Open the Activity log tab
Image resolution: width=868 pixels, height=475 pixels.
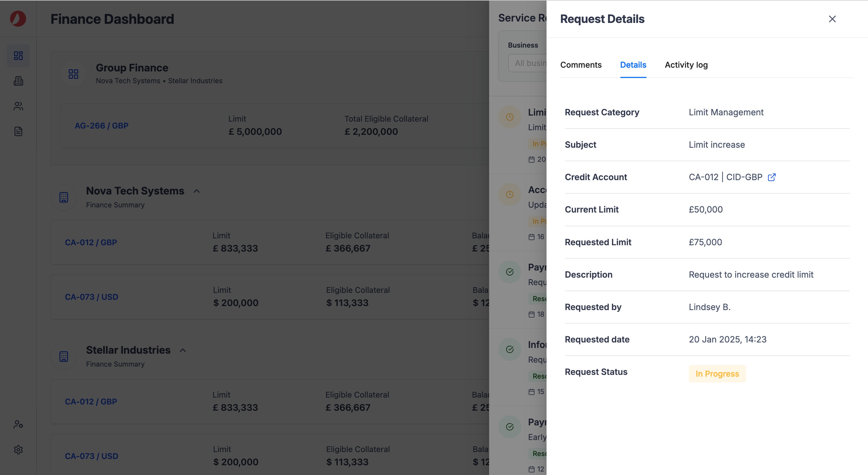tap(686, 65)
